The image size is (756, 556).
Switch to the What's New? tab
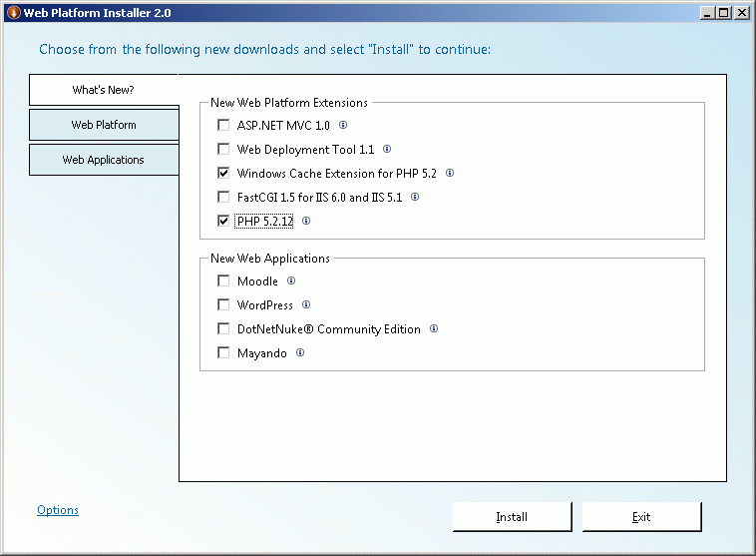[x=103, y=90]
